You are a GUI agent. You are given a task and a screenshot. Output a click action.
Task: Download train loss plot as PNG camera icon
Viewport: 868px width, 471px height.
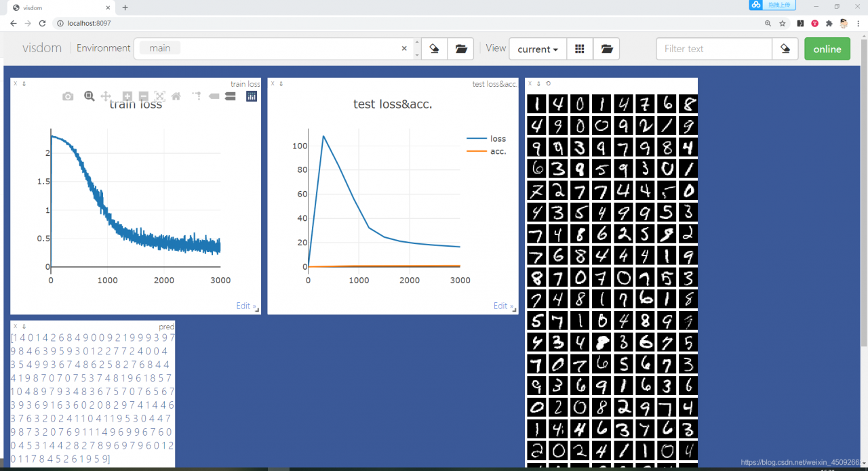coord(68,97)
